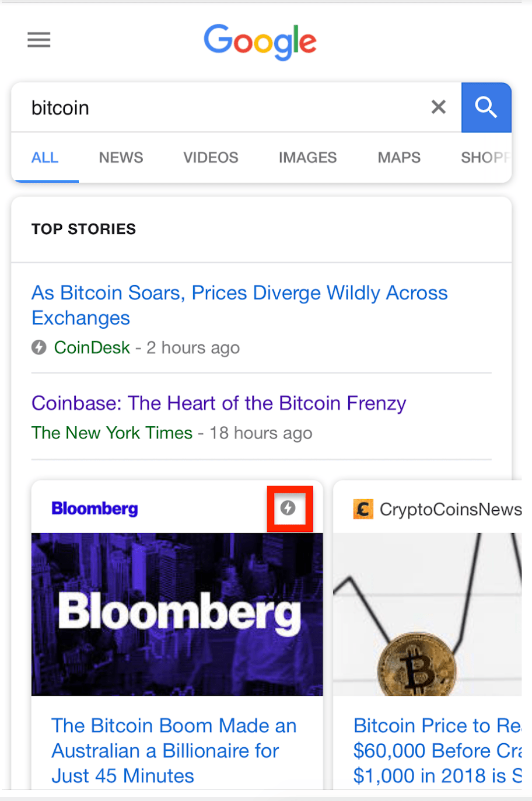The width and height of the screenshot is (532, 801).
Task: Open the partially visible SHOPPING tab
Action: pos(484,158)
